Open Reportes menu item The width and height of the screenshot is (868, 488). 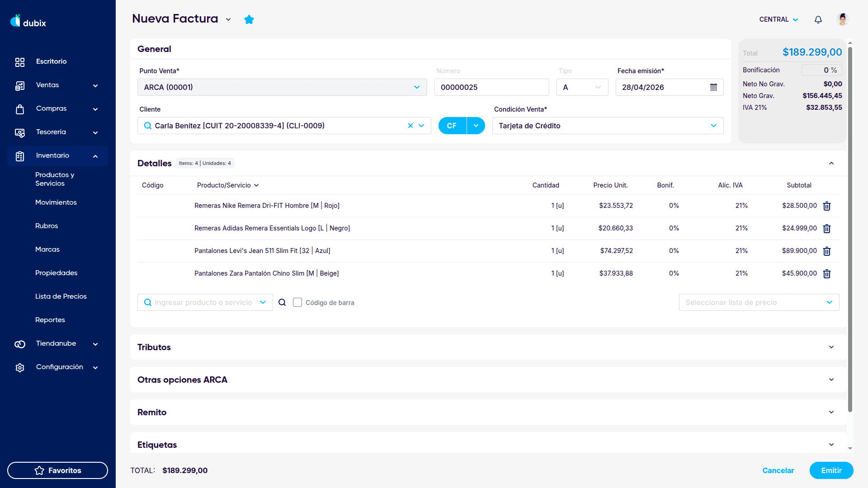pyautogui.click(x=50, y=320)
